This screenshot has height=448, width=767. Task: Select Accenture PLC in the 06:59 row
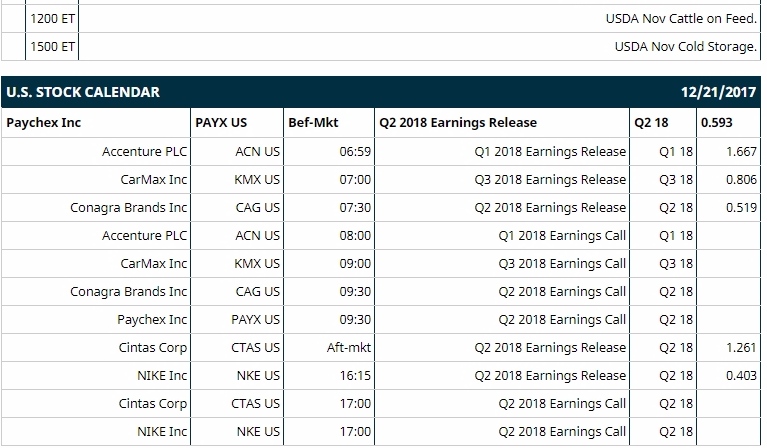[144, 152]
